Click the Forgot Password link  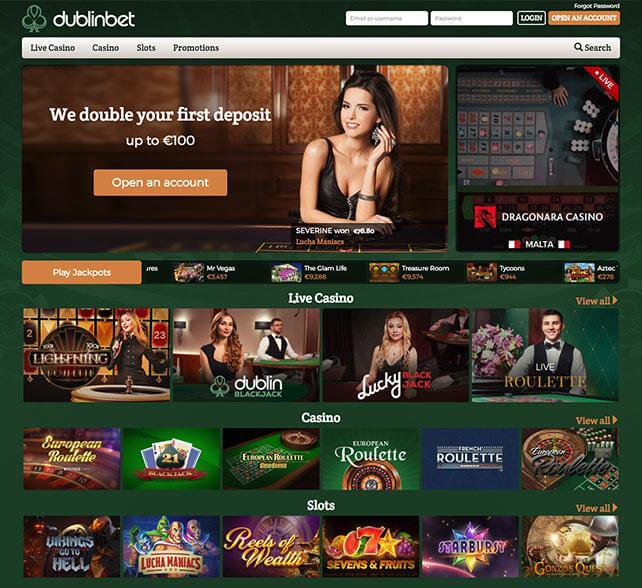597,6
